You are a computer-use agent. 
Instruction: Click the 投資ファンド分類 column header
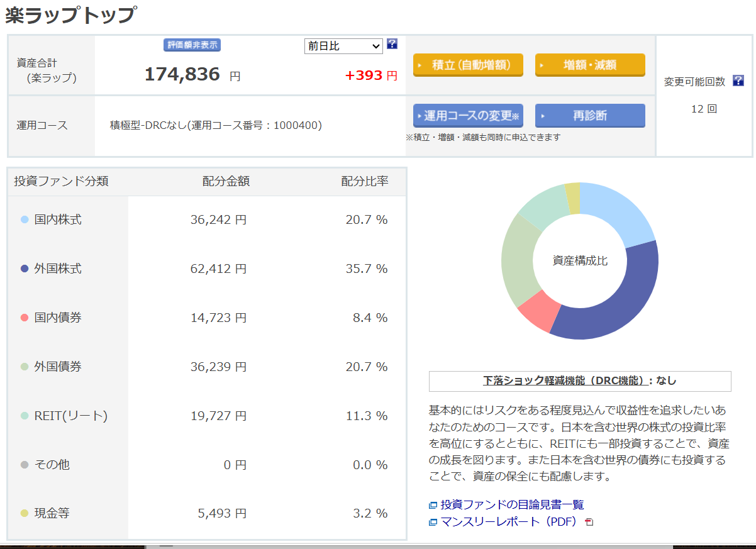[x=61, y=181]
